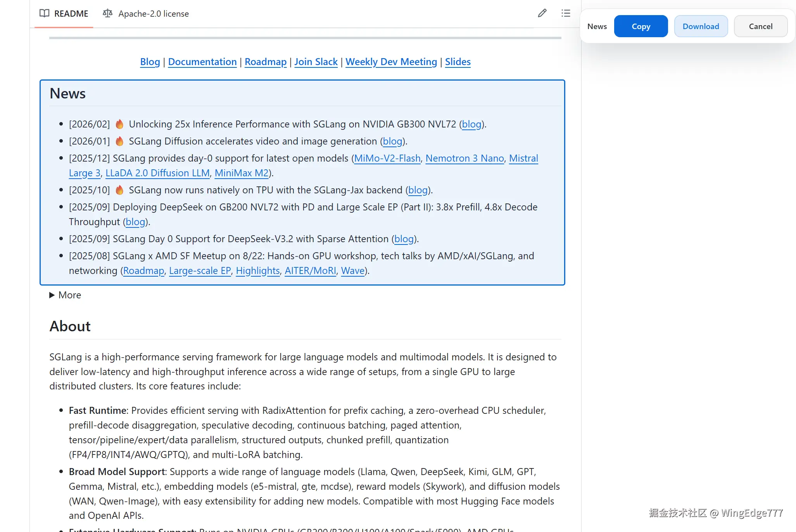Click the About section heading
This screenshot has width=796, height=532.
click(x=70, y=326)
